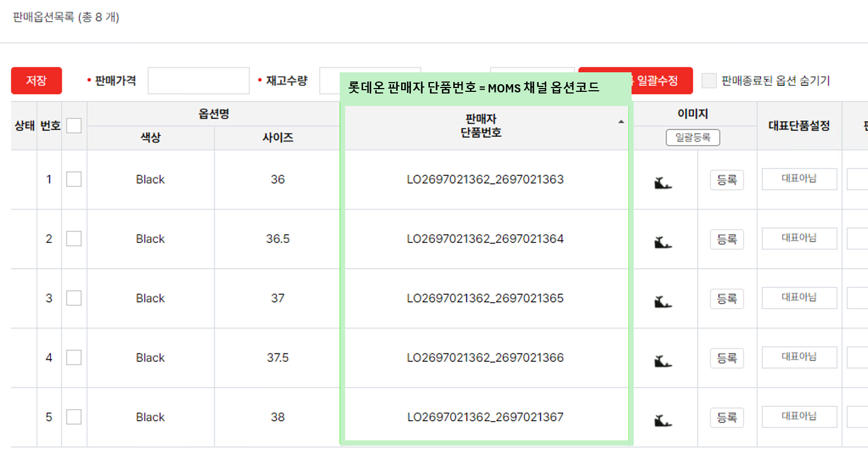868x450 pixels.
Task: Toggle the select-all checkbox in table header
Action: coord(74,126)
